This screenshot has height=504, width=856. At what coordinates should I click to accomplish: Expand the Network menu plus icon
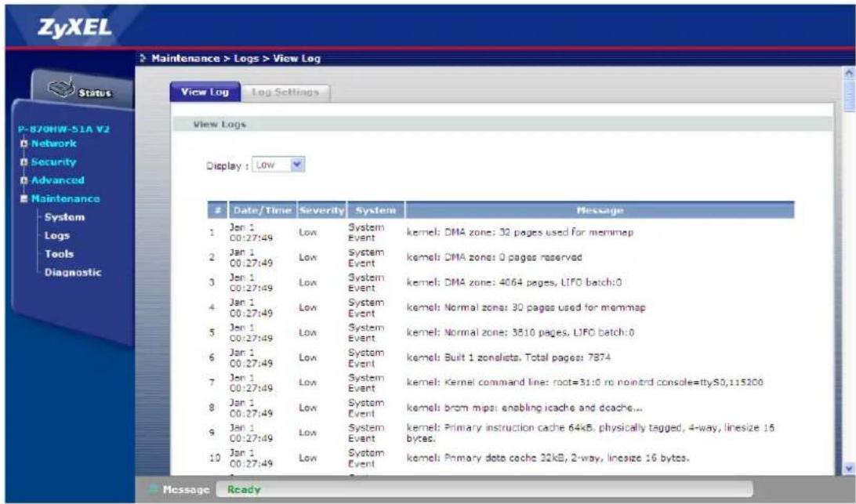(x=24, y=143)
